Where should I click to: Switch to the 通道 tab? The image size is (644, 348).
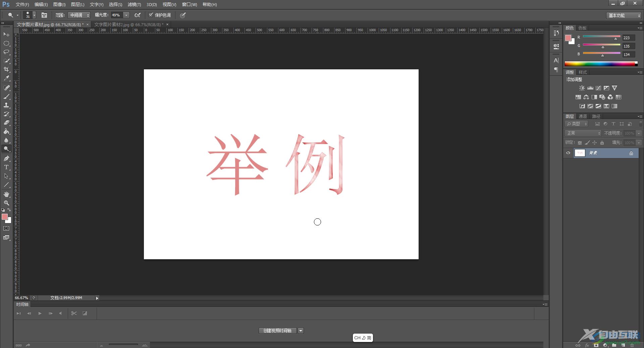click(583, 117)
